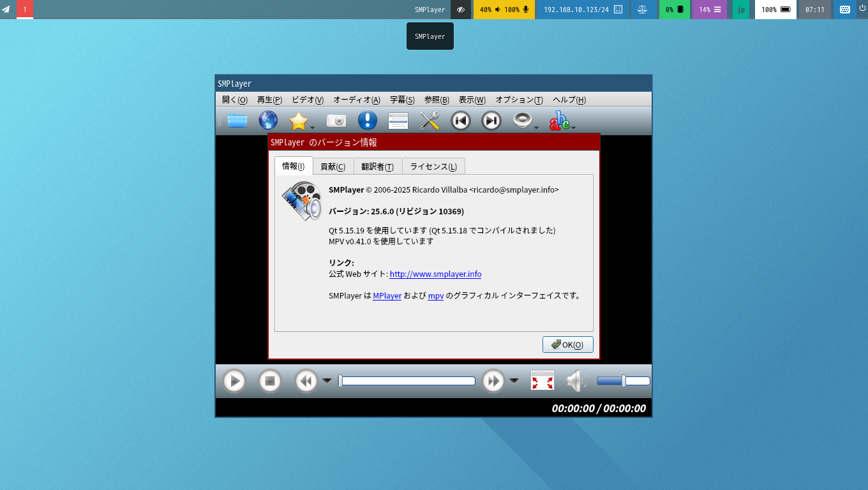Open the 表示(W) menu
The height and width of the screenshot is (490, 868).
pyautogui.click(x=472, y=100)
